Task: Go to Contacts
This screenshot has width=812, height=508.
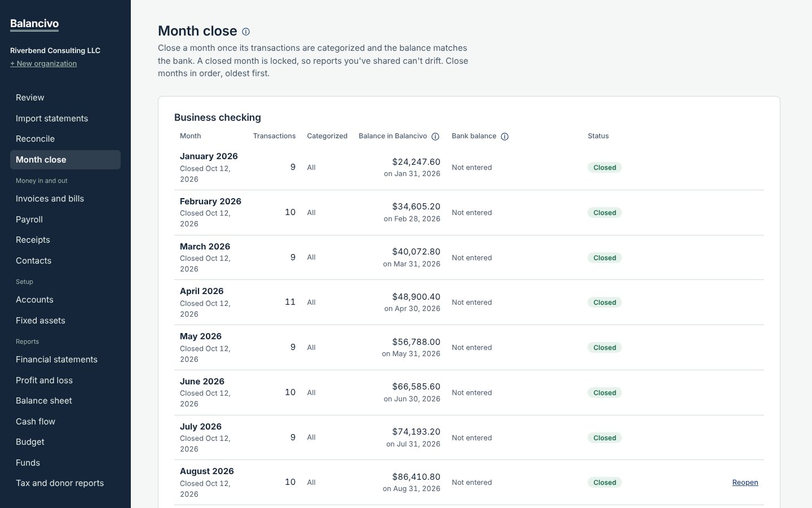Action: (65, 261)
